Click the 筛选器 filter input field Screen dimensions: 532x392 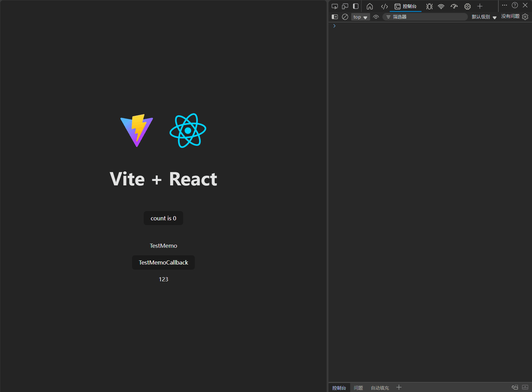pos(425,16)
